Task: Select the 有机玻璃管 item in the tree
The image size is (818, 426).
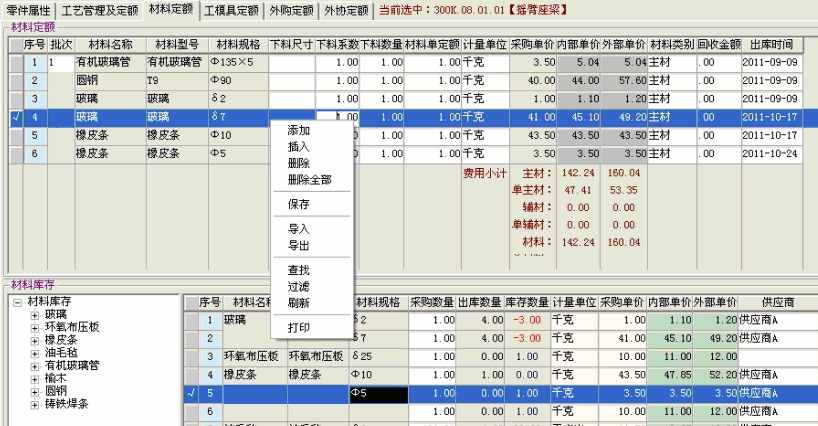Action: click(x=72, y=366)
